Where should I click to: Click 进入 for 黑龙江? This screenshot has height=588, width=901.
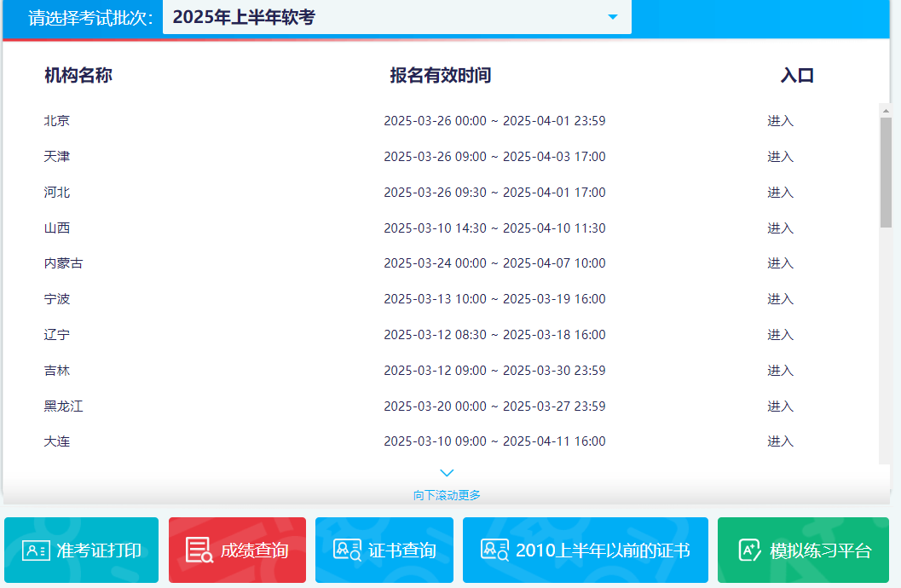(x=780, y=406)
